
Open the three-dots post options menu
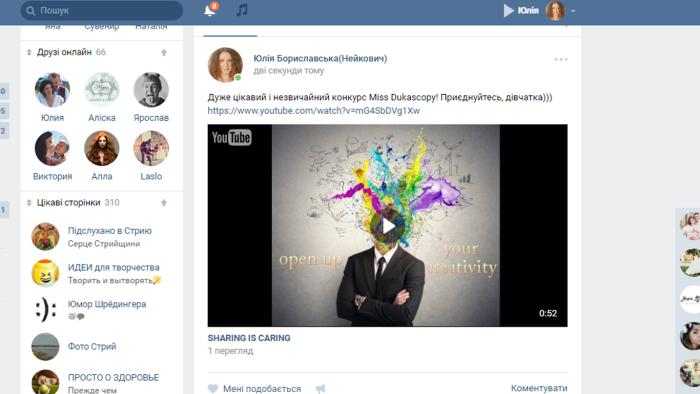pos(561,59)
